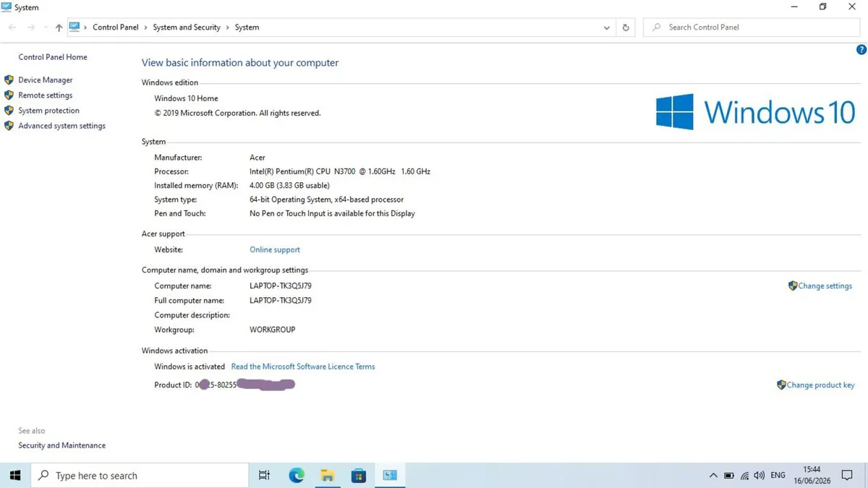Click the System window taskbar button
Viewport: 868px width, 488px height.
pos(390,475)
